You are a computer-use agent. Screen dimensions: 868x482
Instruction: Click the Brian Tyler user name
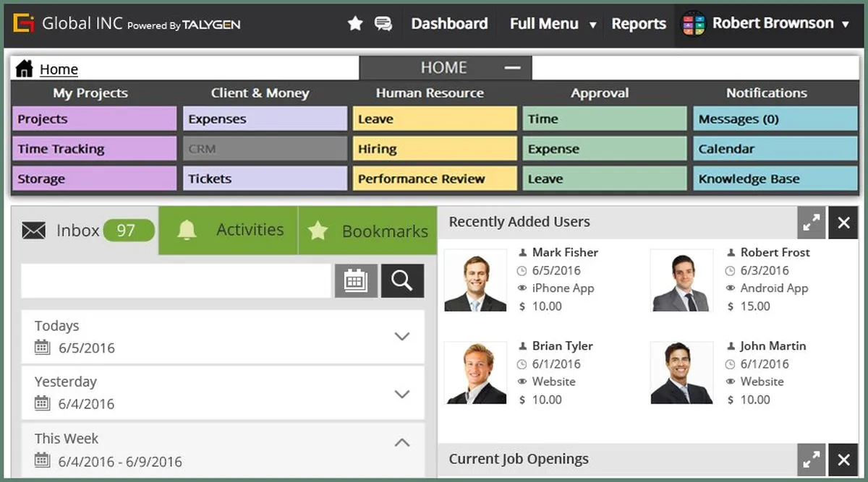[562, 345]
